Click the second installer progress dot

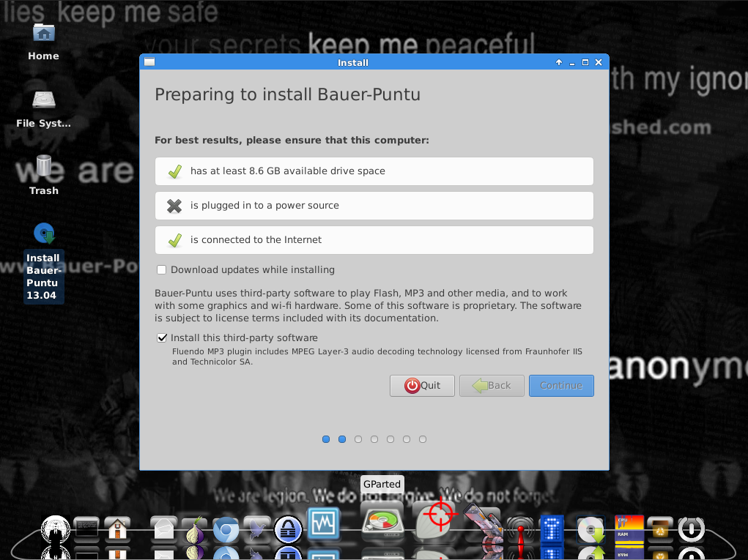pyautogui.click(x=342, y=439)
